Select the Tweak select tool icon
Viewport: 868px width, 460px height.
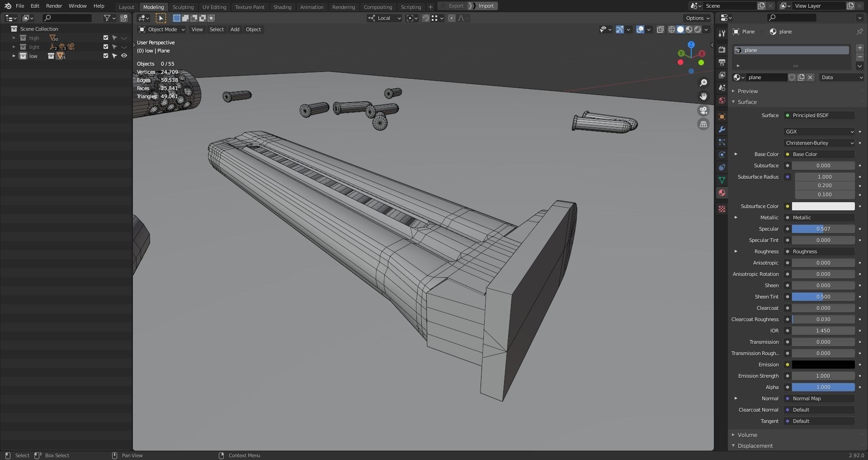tap(161, 18)
